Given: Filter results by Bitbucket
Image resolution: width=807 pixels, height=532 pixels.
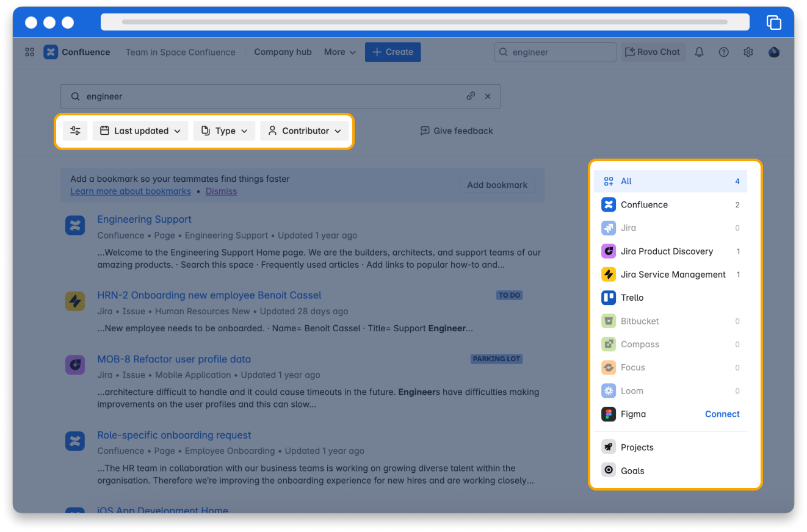Looking at the screenshot, I should 670,321.
